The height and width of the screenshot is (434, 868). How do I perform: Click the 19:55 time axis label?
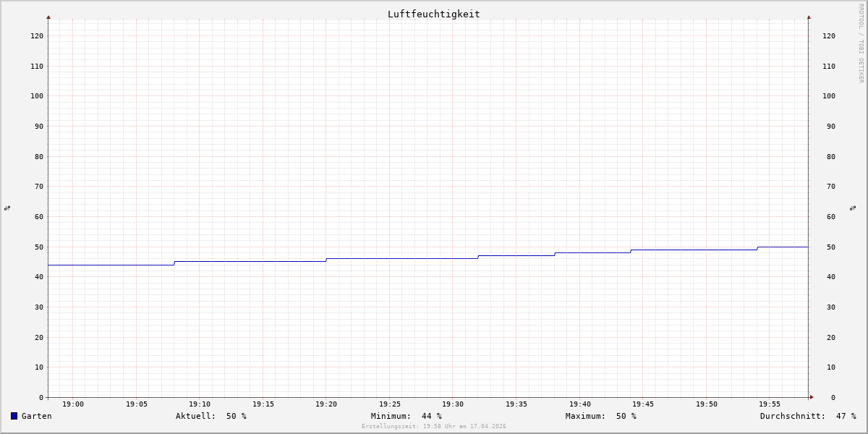tap(770, 404)
